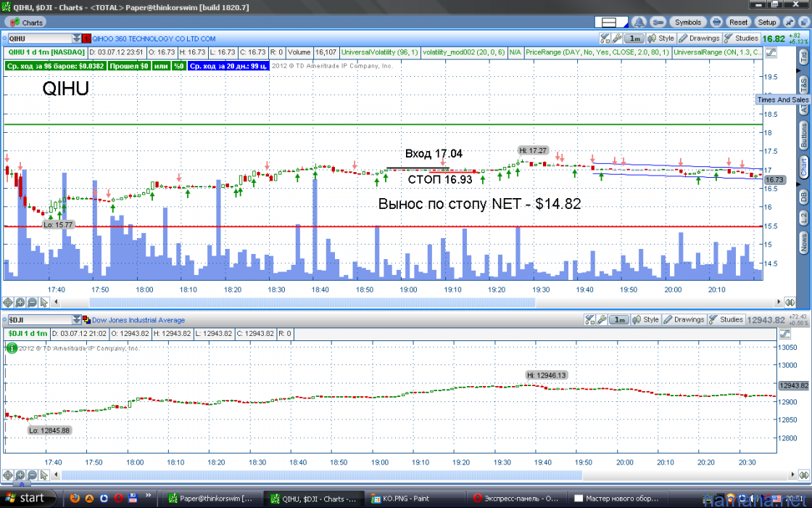The image size is (812, 508).
Task: Click QIHU chart scroll right arrow
Action: click(779, 302)
